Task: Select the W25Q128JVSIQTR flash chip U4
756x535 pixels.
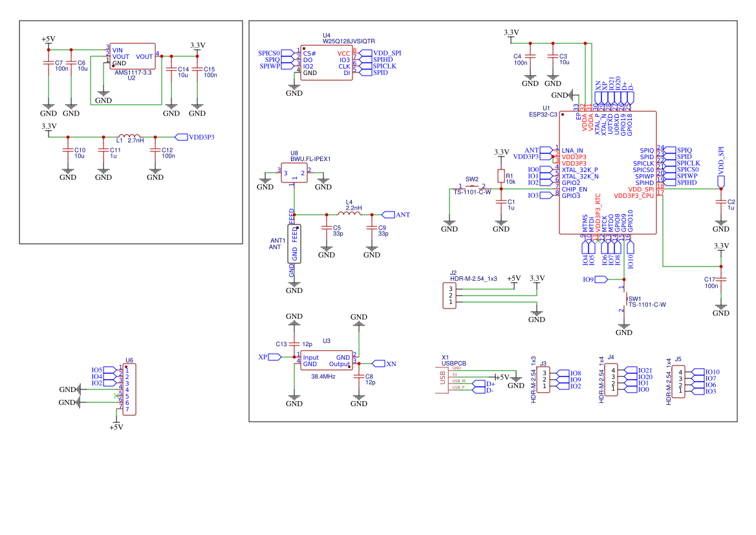Action: (327, 63)
